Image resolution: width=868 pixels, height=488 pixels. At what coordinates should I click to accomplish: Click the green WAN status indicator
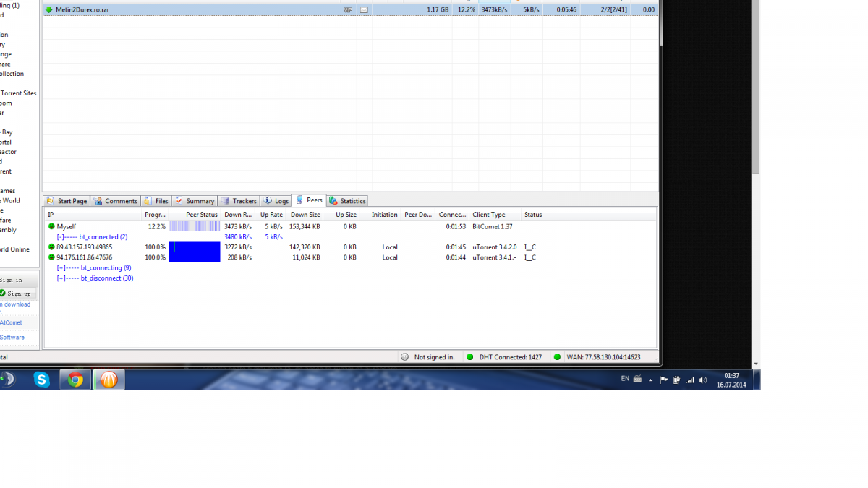[557, 357]
